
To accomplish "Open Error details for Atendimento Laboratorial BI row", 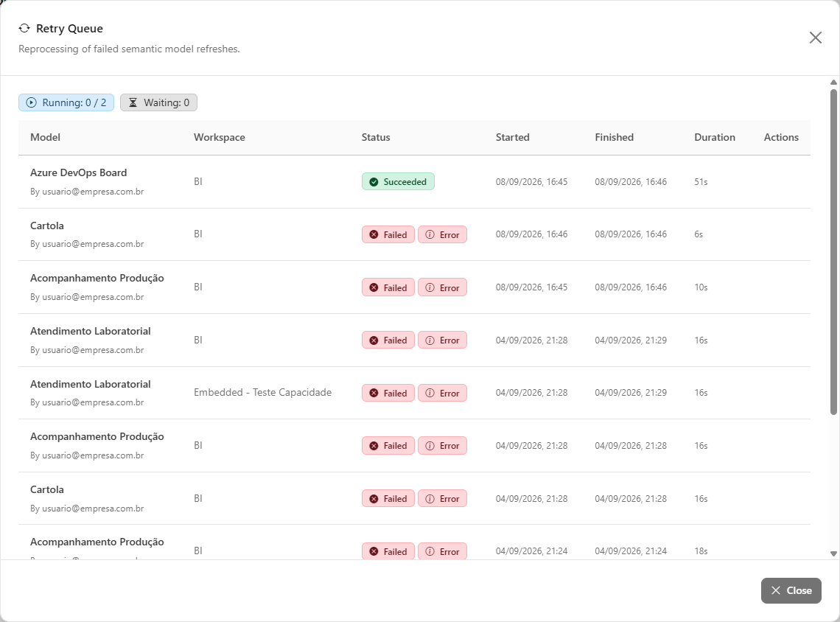I will point(443,340).
